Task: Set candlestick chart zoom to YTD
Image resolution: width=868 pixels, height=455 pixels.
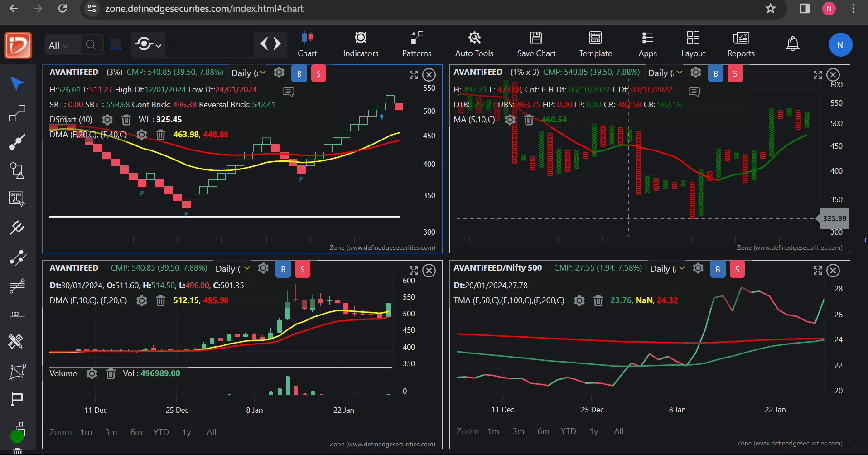Action: click(x=161, y=432)
